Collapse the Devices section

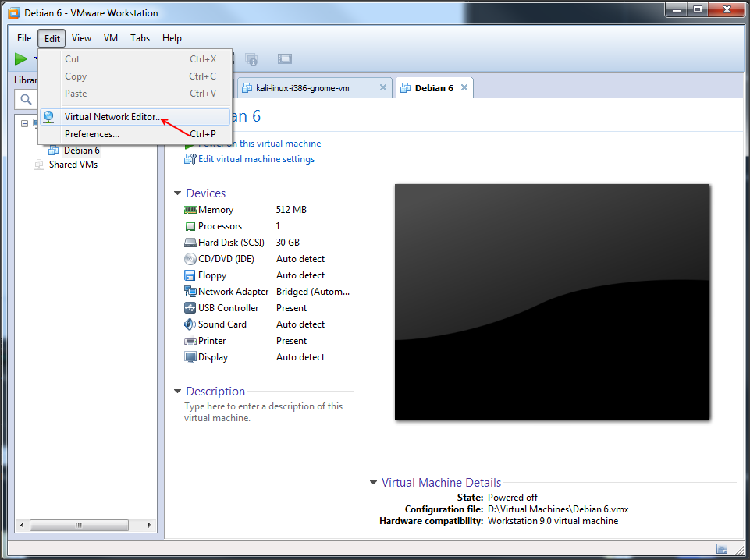click(177, 193)
